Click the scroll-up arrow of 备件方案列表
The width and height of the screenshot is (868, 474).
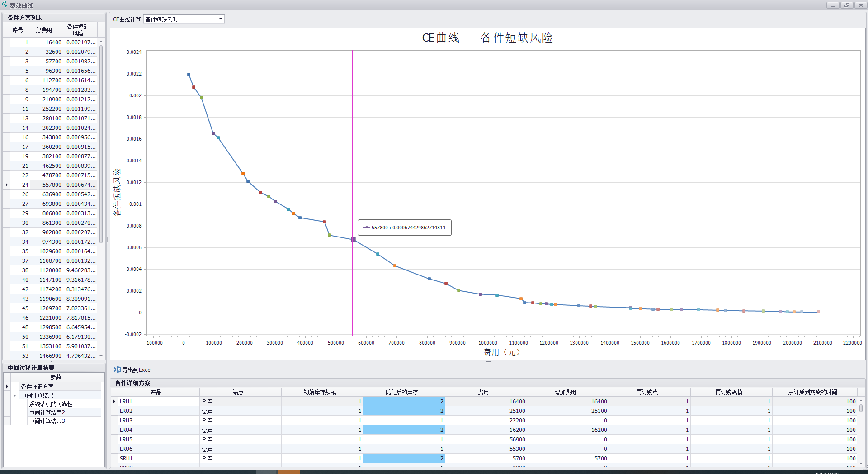(101, 42)
